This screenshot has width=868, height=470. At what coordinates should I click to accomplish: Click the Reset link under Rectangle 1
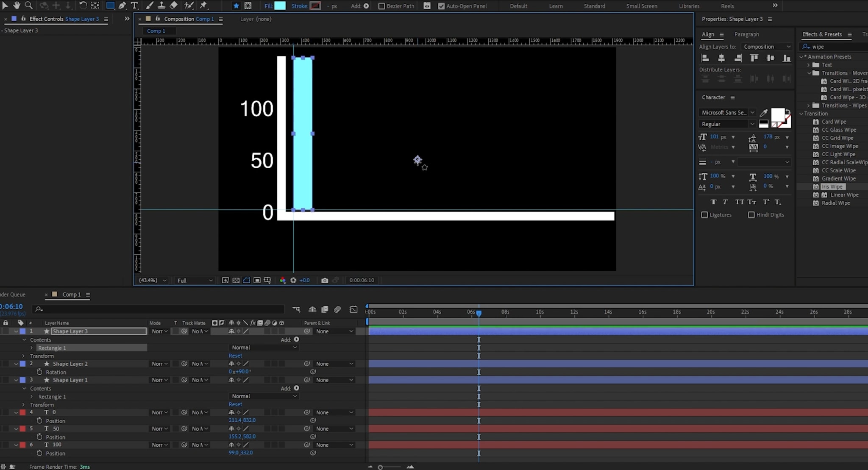[x=235, y=355]
